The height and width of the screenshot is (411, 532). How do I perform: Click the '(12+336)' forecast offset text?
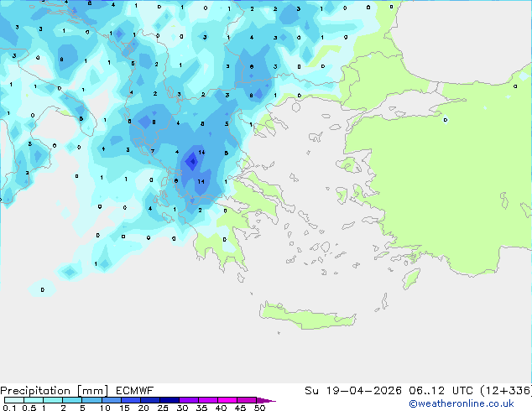[x=506, y=391]
